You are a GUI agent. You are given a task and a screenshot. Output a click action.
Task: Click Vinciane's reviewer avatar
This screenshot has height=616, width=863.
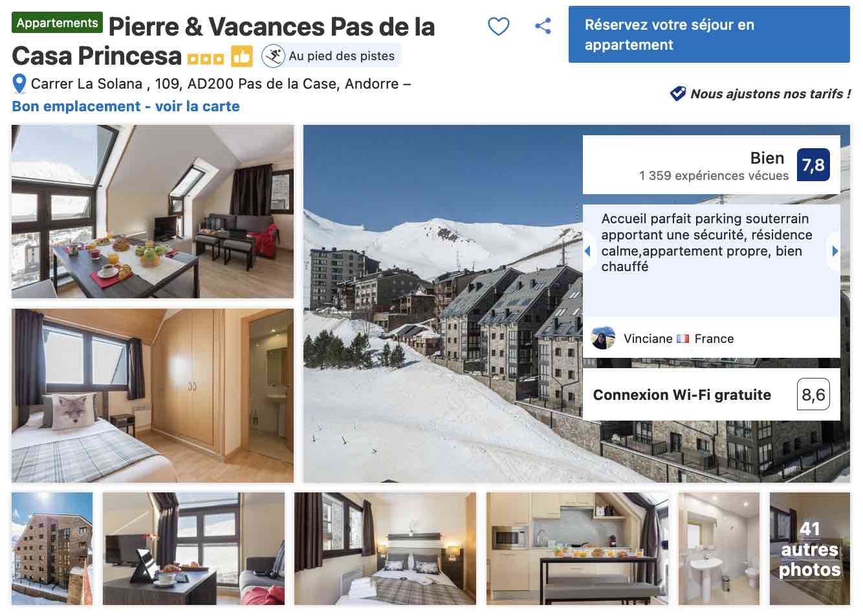[x=603, y=338]
